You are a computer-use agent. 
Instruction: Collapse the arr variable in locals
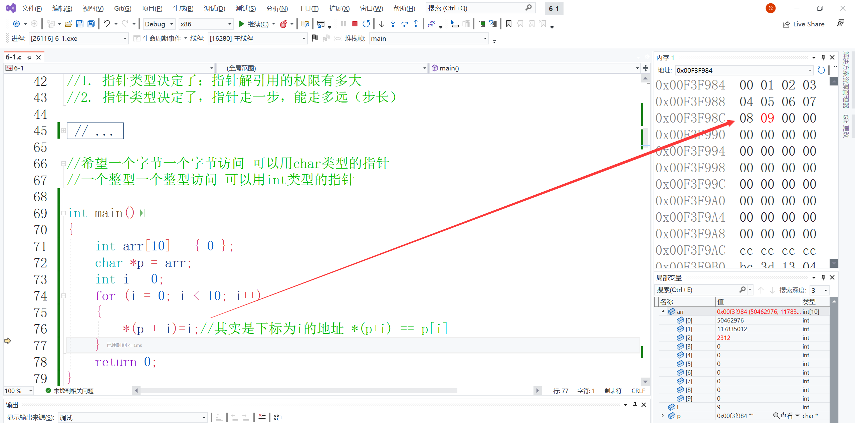pos(663,311)
